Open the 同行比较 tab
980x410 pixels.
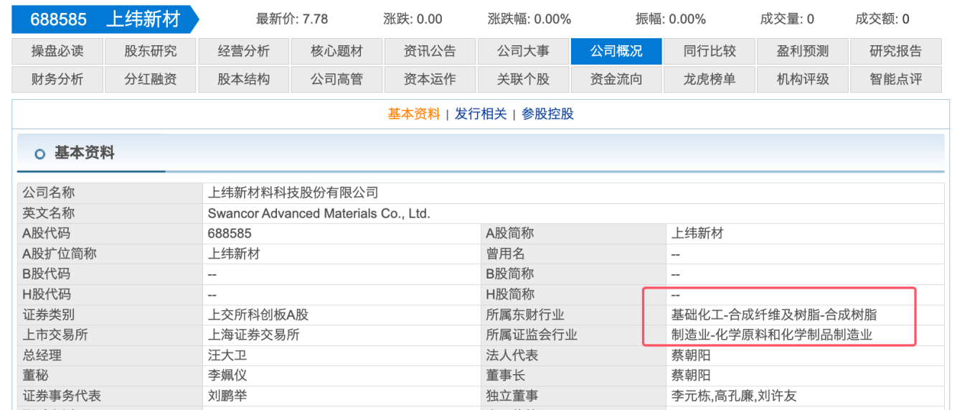click(x=710, y=52)
